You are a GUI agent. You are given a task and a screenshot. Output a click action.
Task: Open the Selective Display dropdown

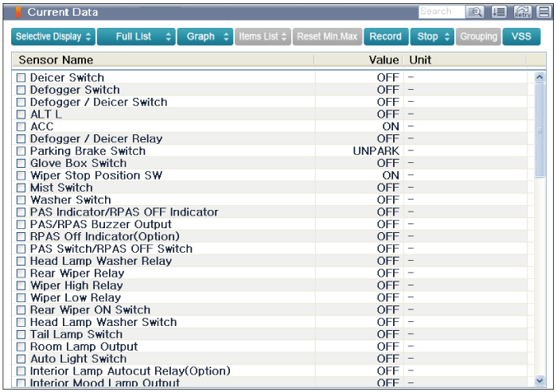[53, 37]
